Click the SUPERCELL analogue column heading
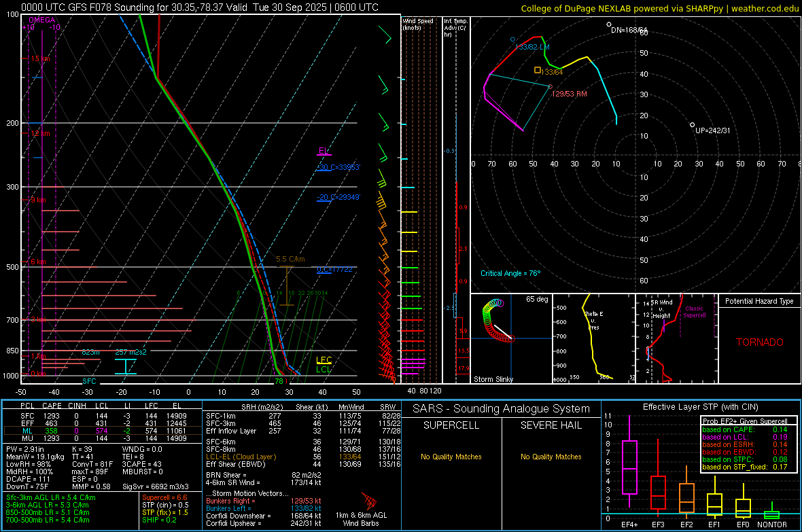The height and width of the screenshot is (532, 802). 451,425
